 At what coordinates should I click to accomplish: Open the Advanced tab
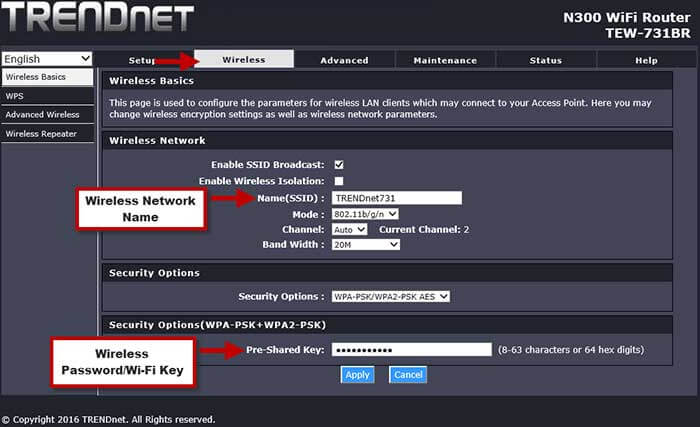click(344, 60)
